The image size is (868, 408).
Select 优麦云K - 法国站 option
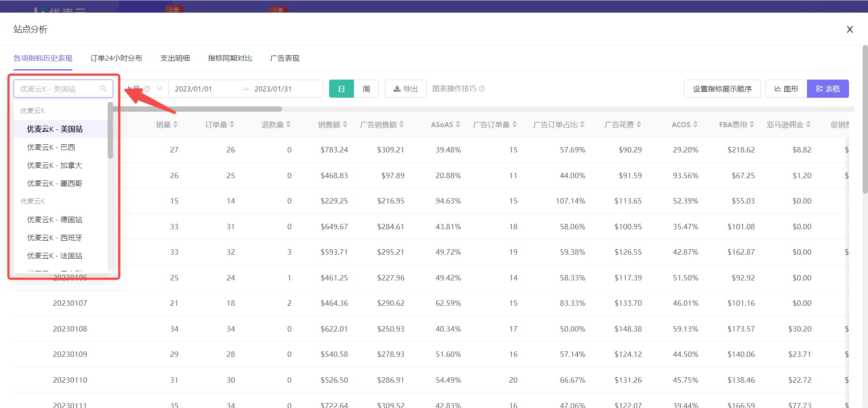click(x=60, y=256)
